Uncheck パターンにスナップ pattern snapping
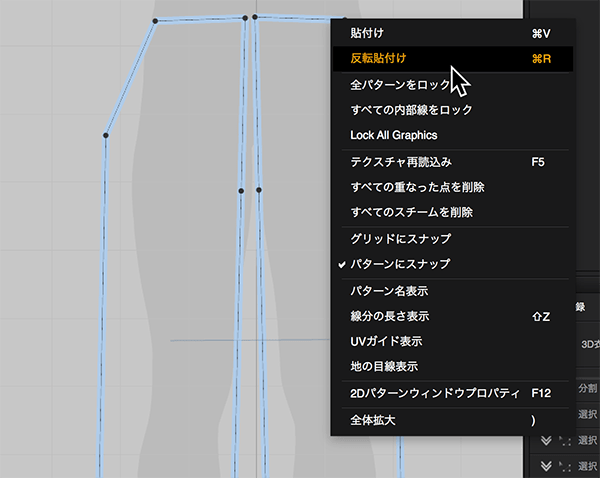 [x=400, y=264]
